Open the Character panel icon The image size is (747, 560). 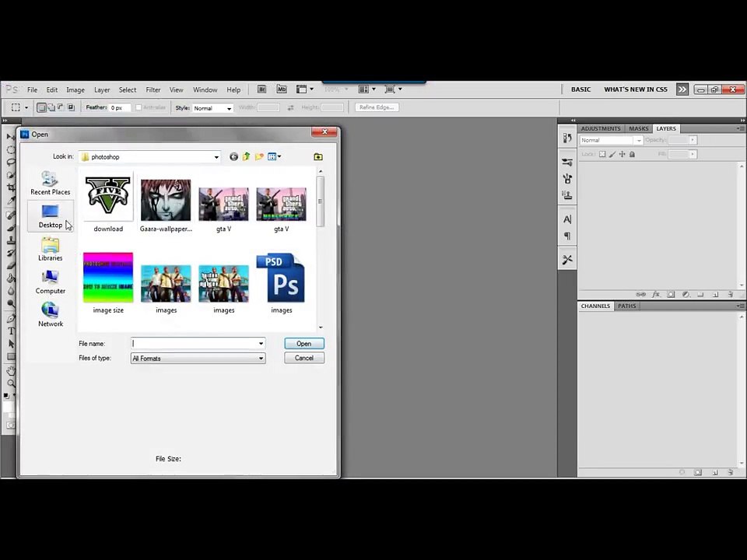tap(567, 219)
